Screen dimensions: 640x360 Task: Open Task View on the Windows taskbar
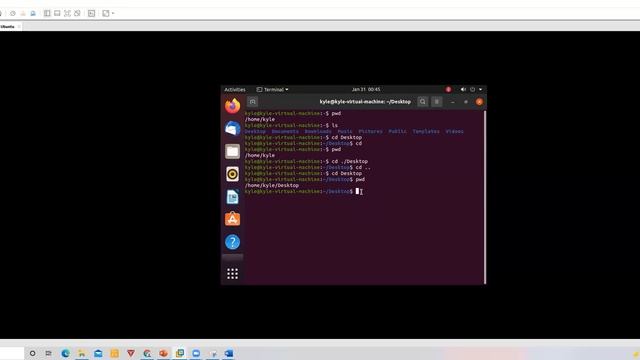click(49, 353)
